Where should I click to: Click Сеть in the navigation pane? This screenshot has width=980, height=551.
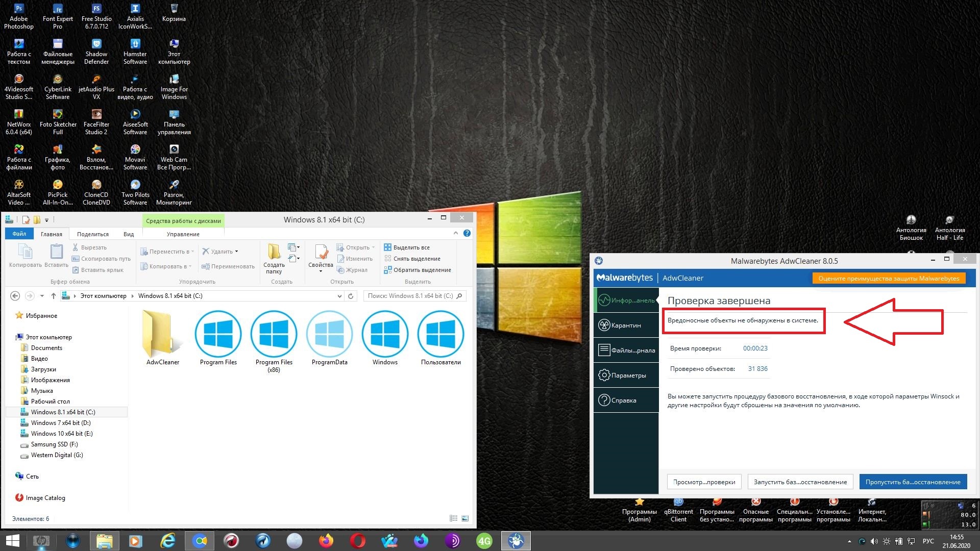(32, 477)
